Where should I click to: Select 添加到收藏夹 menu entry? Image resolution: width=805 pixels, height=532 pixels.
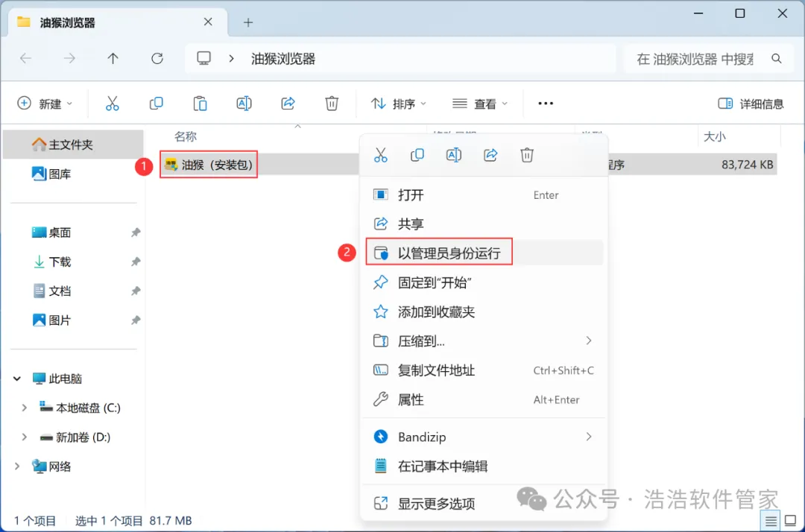point(484,311)
